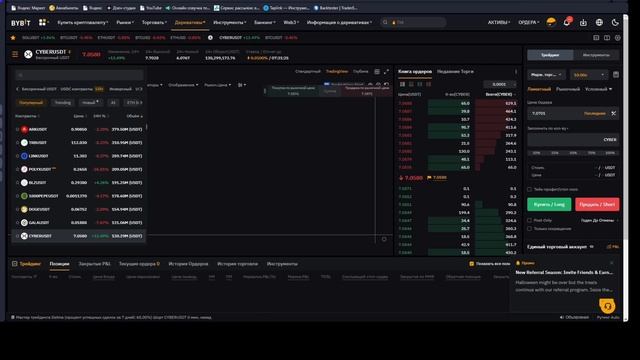Image resolution: width=640 pixels, height=360 pixels.
Task: Click the CYBERUSDT coin logo in header
Action: 28,54
